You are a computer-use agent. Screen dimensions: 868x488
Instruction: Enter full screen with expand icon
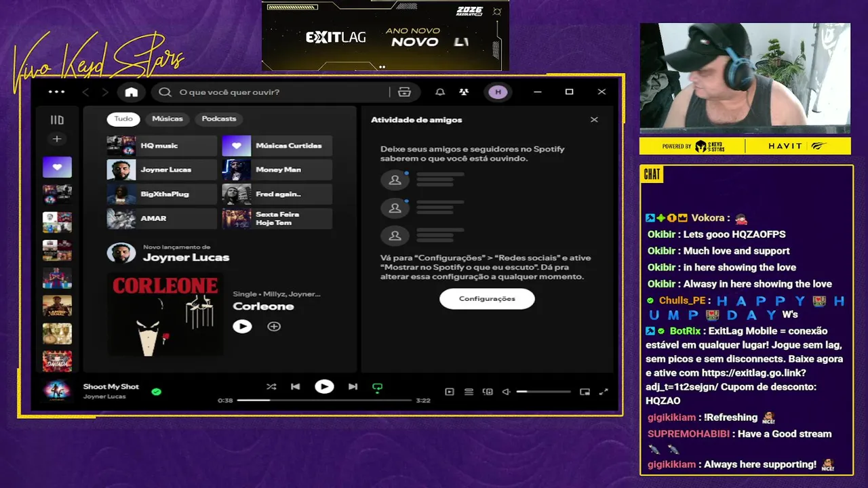[x=604, y=392]
